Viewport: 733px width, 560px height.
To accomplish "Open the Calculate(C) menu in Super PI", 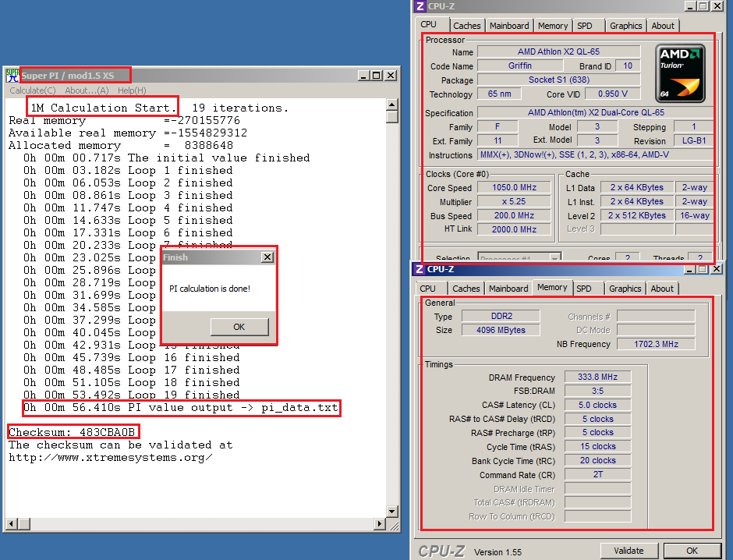I will tap(32, 90).
